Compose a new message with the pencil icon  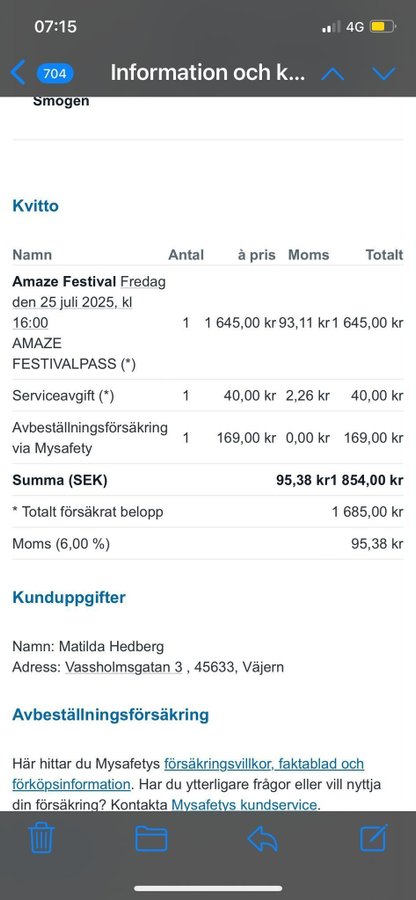[x=374, y=837]
